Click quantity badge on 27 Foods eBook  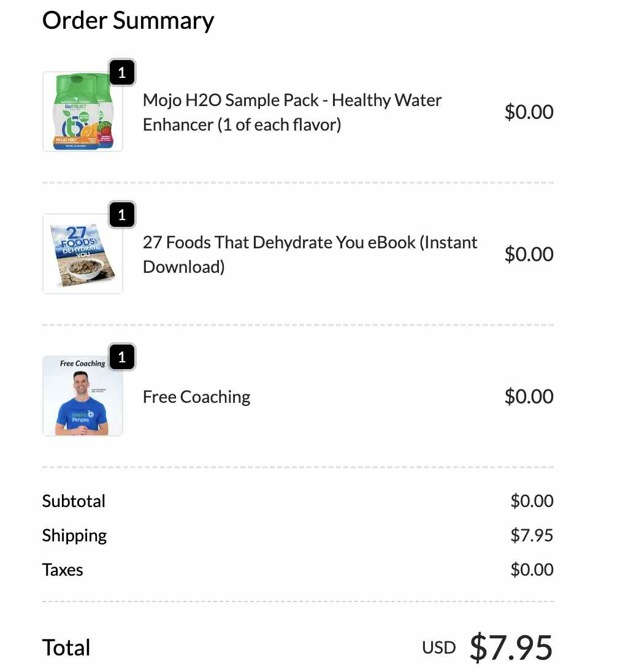122,215
